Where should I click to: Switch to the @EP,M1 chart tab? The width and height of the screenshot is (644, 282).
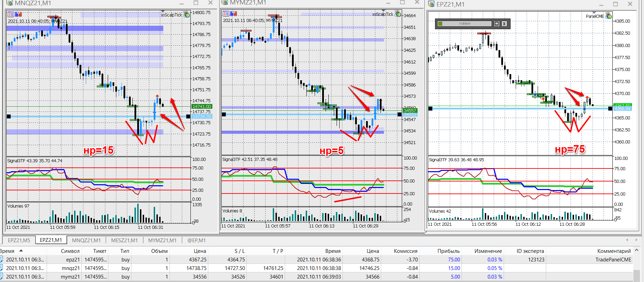coord(196,240)
